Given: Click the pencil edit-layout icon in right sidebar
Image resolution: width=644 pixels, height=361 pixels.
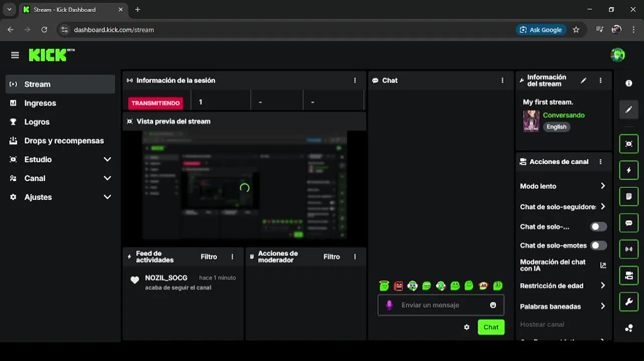Looking at the screenshot, I should [628, 109].
